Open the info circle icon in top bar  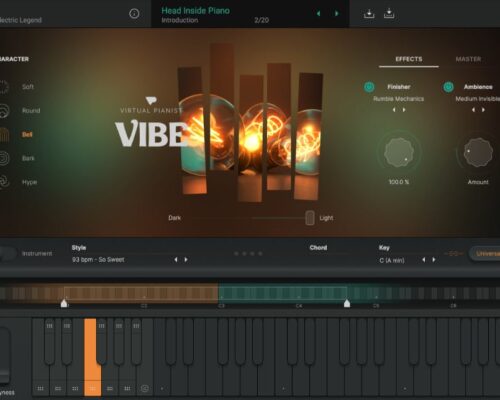point(134,14)
